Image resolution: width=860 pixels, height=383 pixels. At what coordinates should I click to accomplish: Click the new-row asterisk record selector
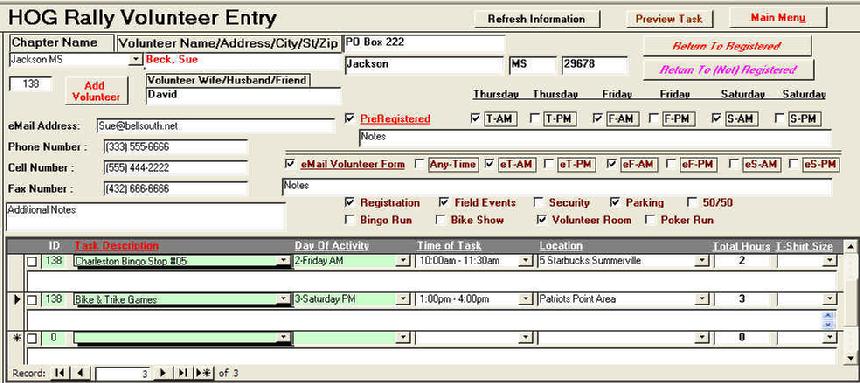pyautogui.click(x=16, y=337)
